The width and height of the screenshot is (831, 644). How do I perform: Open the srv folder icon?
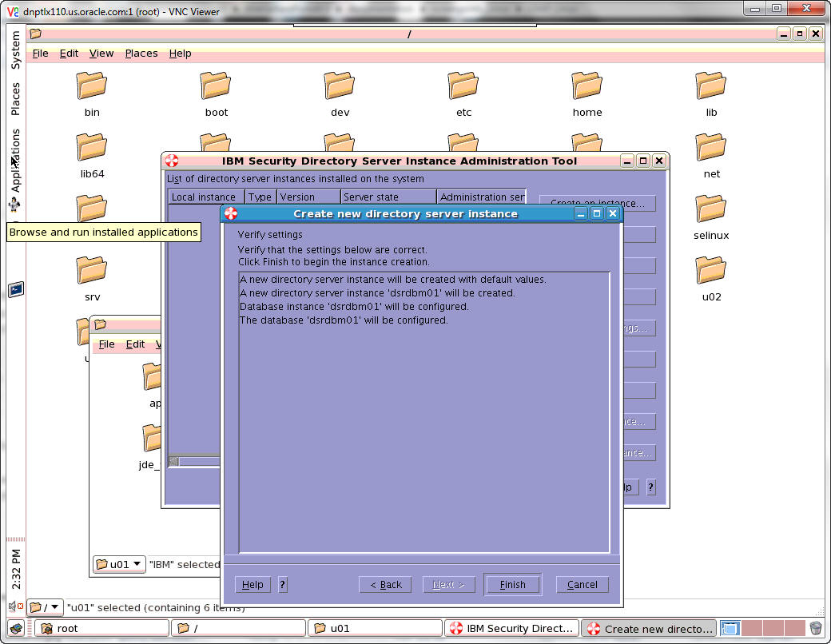pos(92,270)
